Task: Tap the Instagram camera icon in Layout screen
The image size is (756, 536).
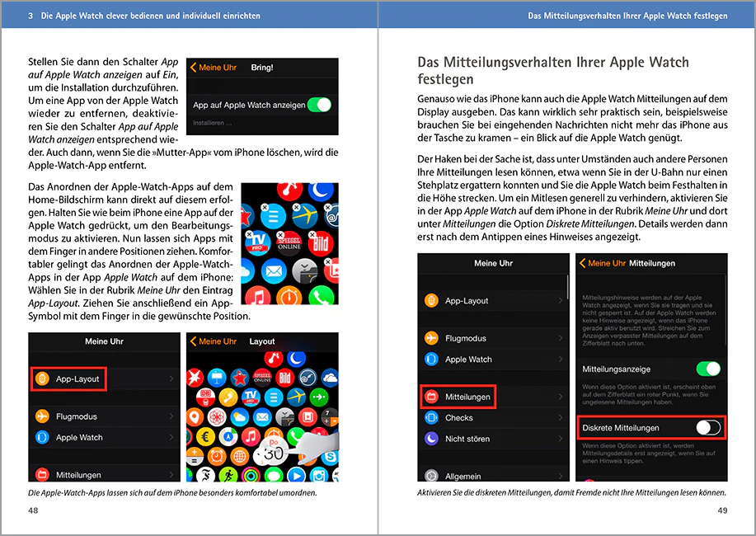Action: (319, 475)
